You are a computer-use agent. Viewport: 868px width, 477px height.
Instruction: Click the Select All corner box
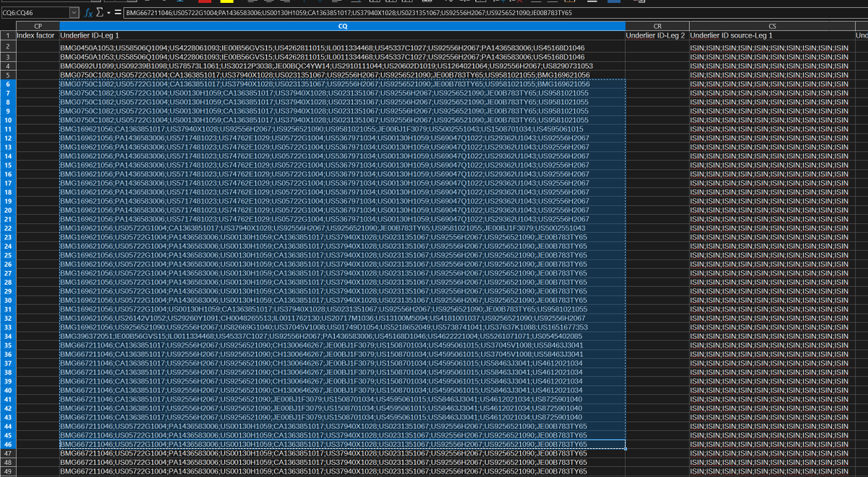pos(7,26)
